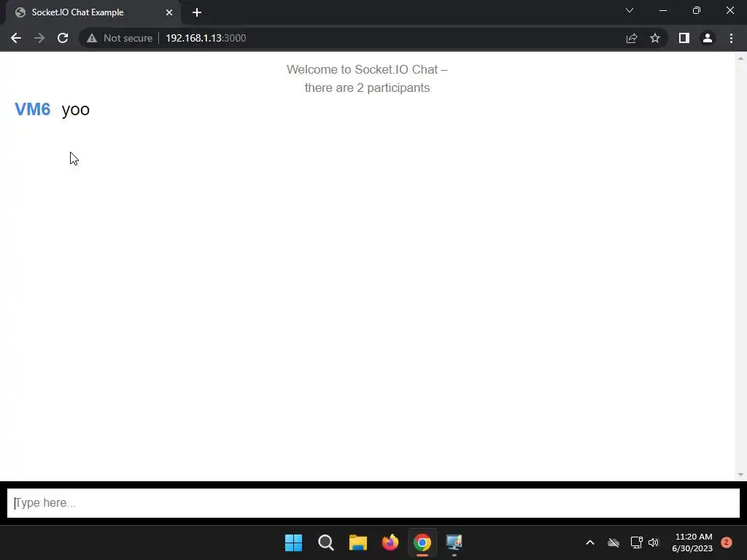Screen dimensions: 747x560
Task: Restore down the Chrome window
Action: 697,10
